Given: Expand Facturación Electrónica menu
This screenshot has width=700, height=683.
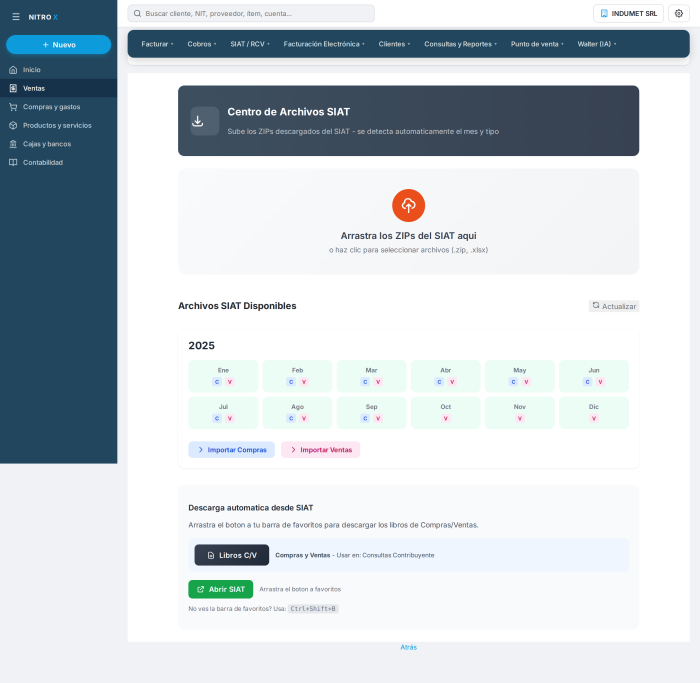Looking at the screenshot, I should point(324,44).
